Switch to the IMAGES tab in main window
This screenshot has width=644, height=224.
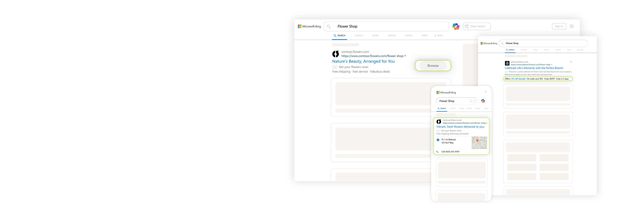point(392,36)
